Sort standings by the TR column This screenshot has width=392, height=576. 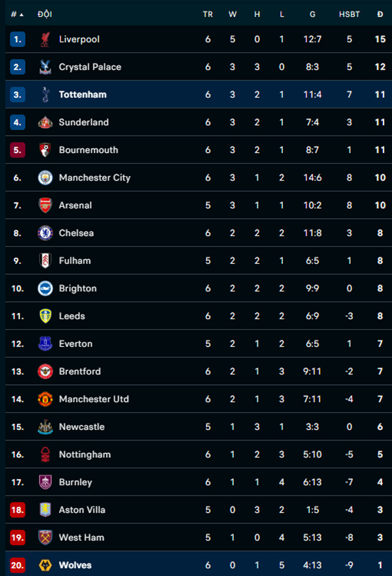coord(208,14)
